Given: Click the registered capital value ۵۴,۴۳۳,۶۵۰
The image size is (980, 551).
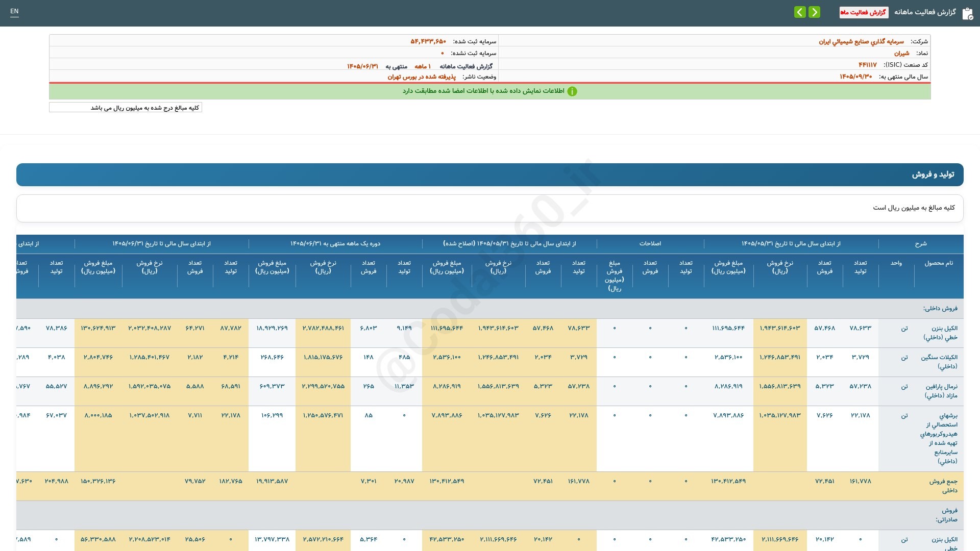Looking at the screenshot, I should 428,41.
